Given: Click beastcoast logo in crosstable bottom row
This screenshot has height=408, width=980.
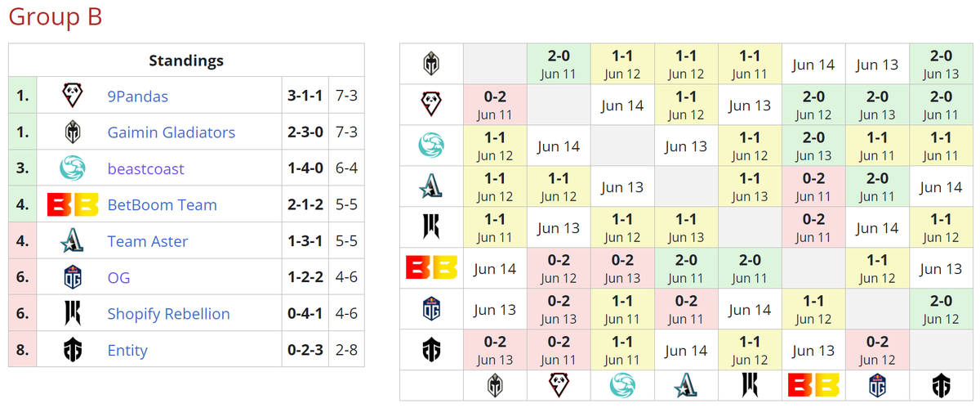Looking at the screenshot, I should 622,385.
